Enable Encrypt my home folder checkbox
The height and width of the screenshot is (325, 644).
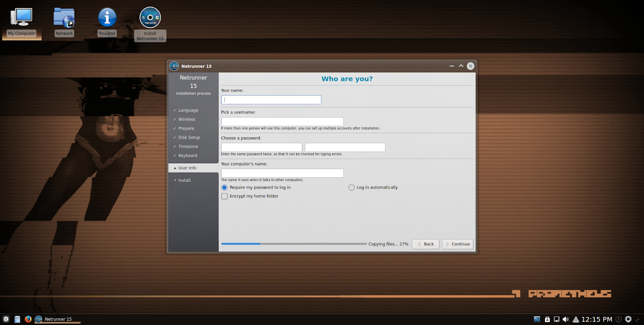250,196
